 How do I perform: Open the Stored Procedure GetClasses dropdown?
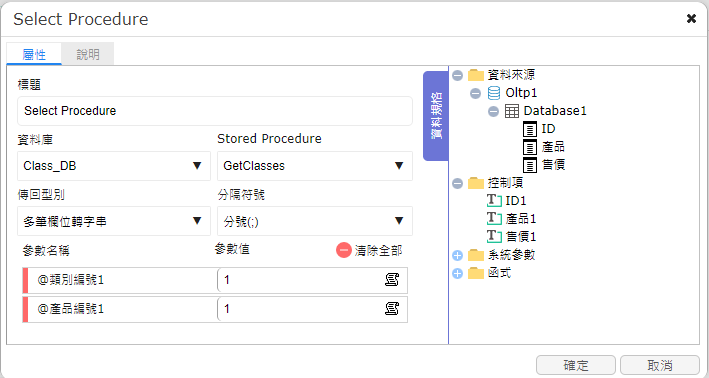(315, 166)
